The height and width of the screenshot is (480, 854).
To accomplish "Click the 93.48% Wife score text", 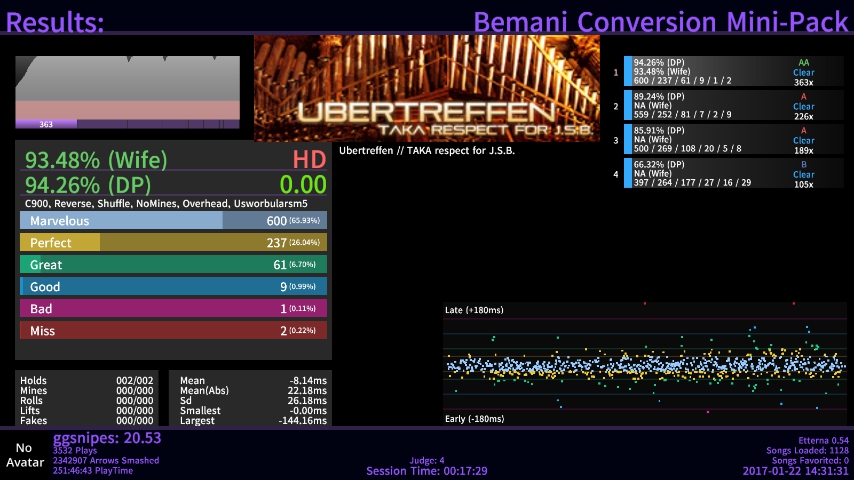I will point(96,160).
